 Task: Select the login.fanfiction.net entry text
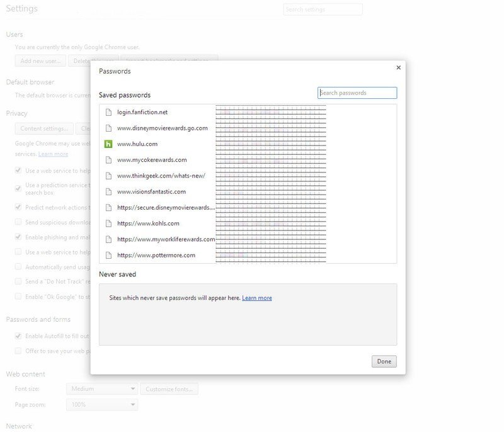[x=142, y=112]
